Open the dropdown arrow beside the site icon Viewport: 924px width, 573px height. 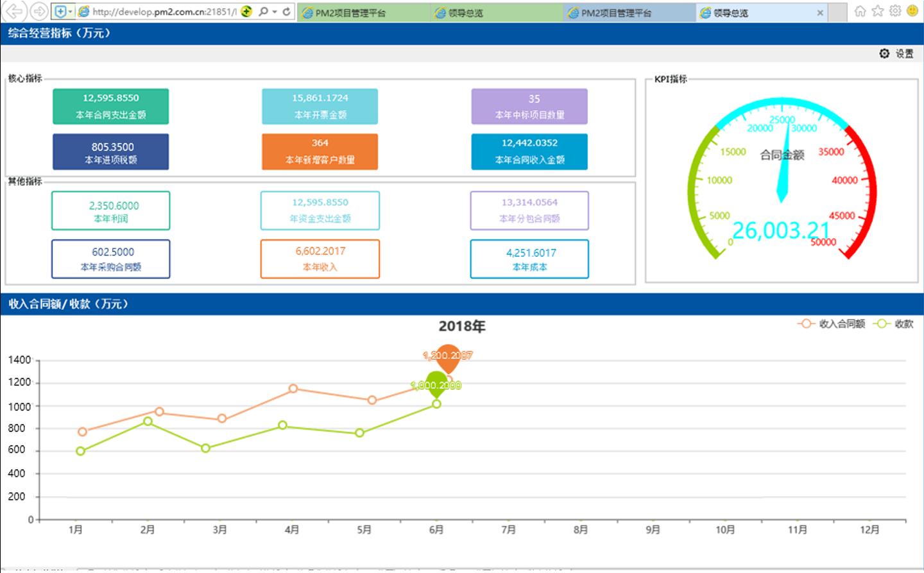click(70, 12)
